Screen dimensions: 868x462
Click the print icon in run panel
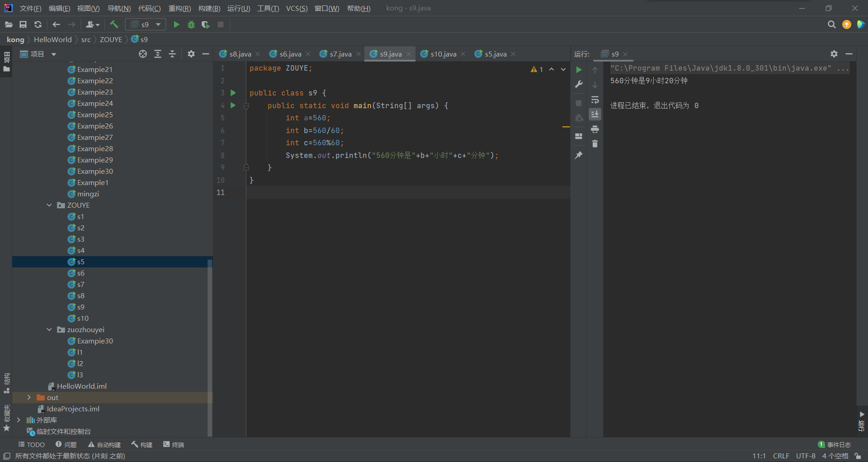point(595,129)
